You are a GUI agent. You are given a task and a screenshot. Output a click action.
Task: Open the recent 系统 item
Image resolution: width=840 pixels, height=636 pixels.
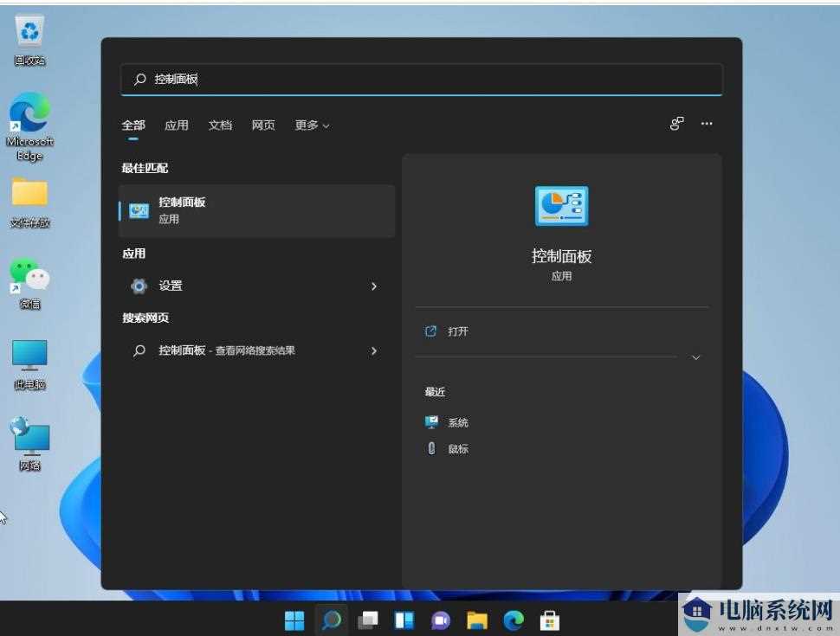[458, 422]
